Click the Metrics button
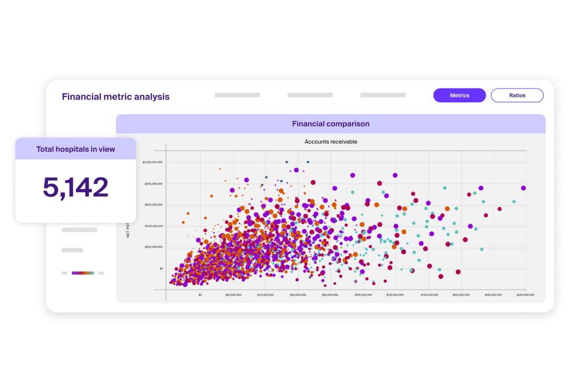This screenshot has width=569, height=392. 459,95
